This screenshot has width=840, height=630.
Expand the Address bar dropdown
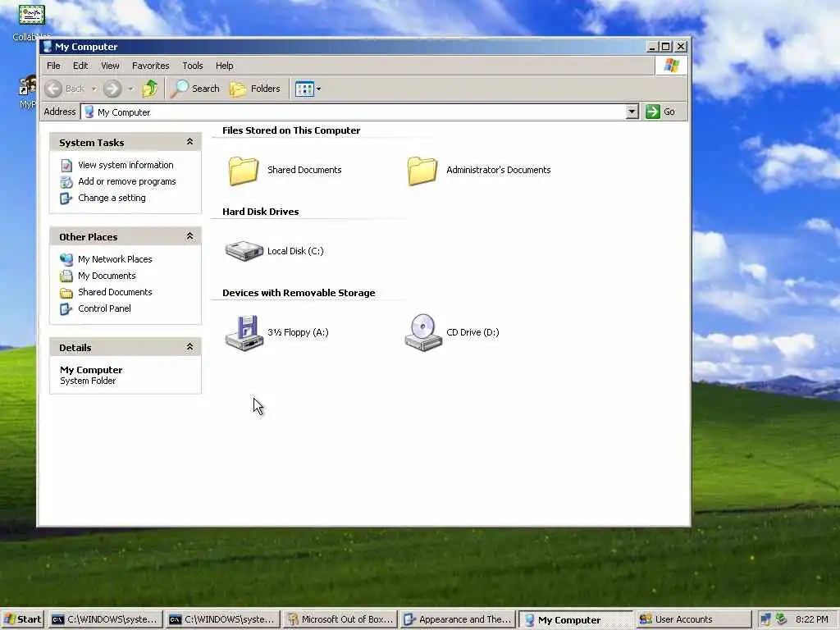632,112
